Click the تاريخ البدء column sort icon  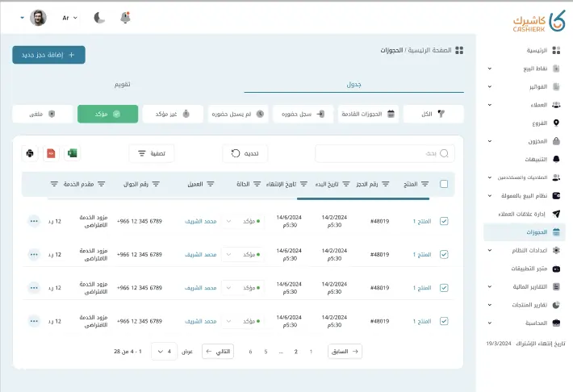click(x=346, y=184)
